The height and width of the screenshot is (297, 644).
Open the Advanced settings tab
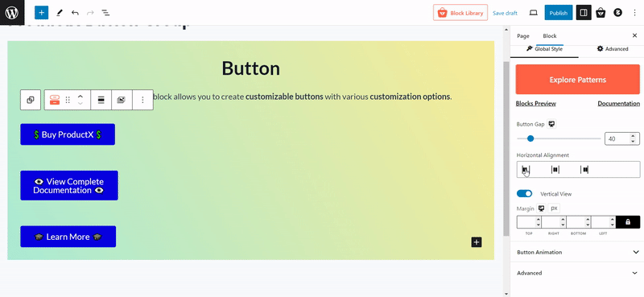tap(613, 49)
